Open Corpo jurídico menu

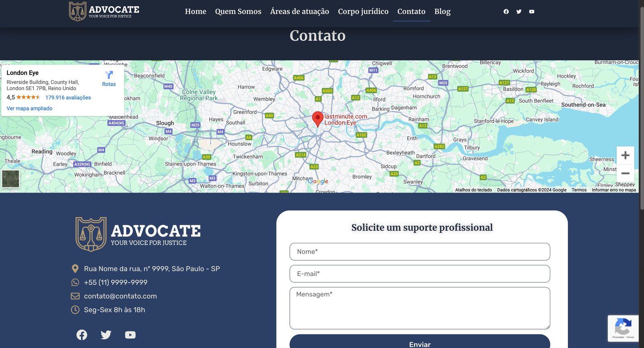click(363, 11)
